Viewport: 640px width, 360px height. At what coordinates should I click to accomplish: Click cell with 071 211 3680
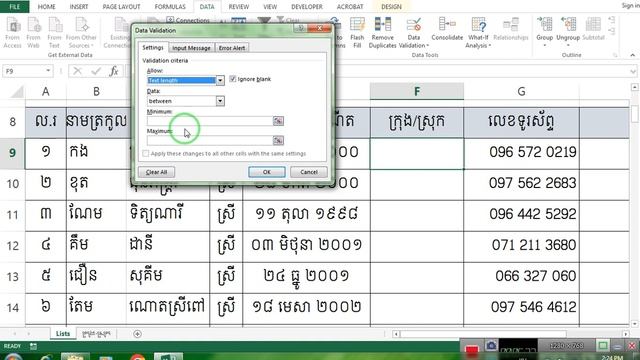(521, 246)
